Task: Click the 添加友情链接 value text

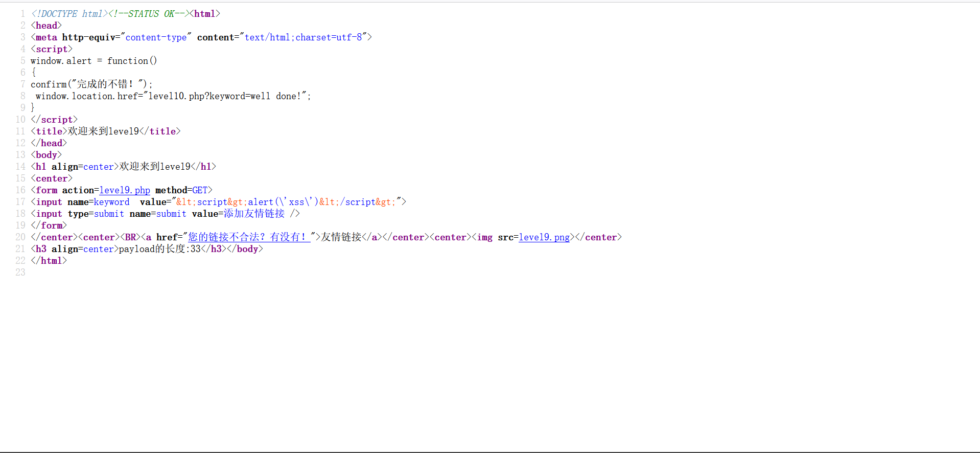Action: click(254, 214)
